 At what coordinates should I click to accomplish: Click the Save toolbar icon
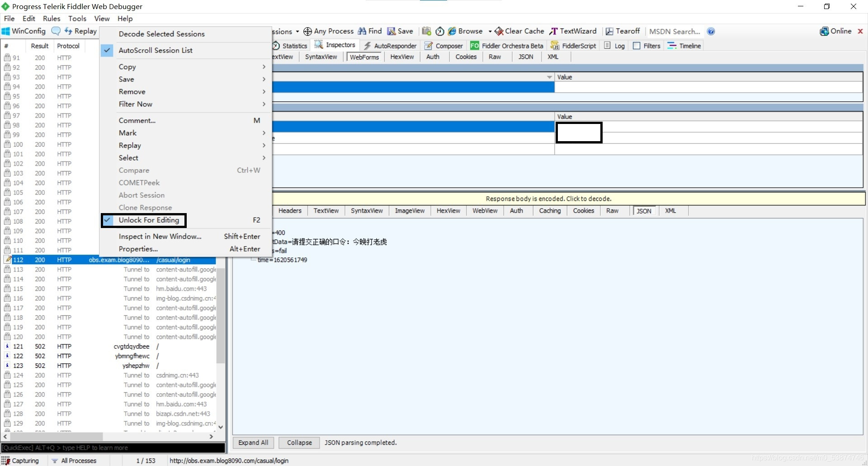click(391, 31)
